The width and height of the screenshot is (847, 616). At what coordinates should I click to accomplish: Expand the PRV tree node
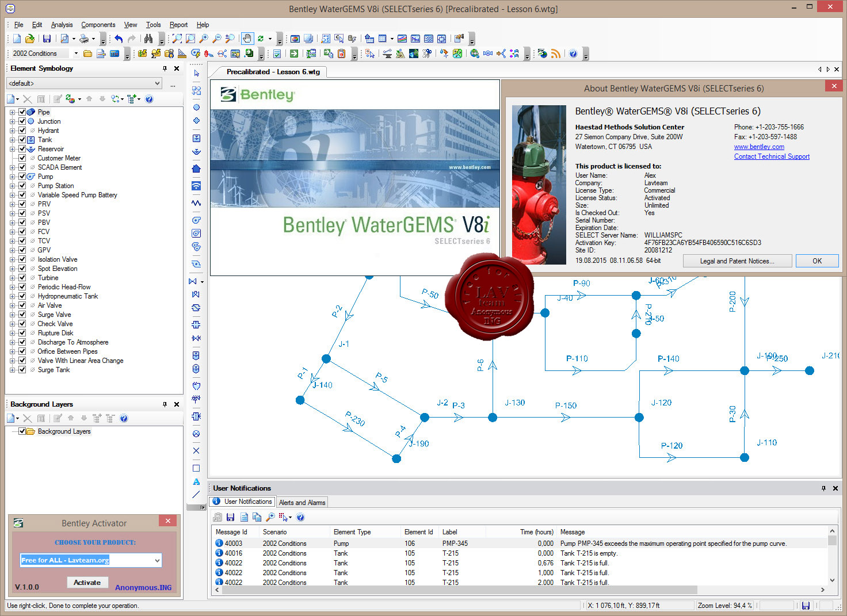coord(12,204)
